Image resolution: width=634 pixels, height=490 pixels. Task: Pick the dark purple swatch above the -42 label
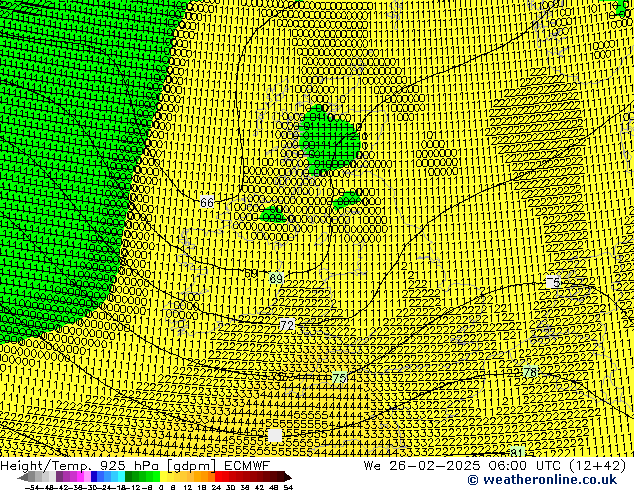pos(59,477)
